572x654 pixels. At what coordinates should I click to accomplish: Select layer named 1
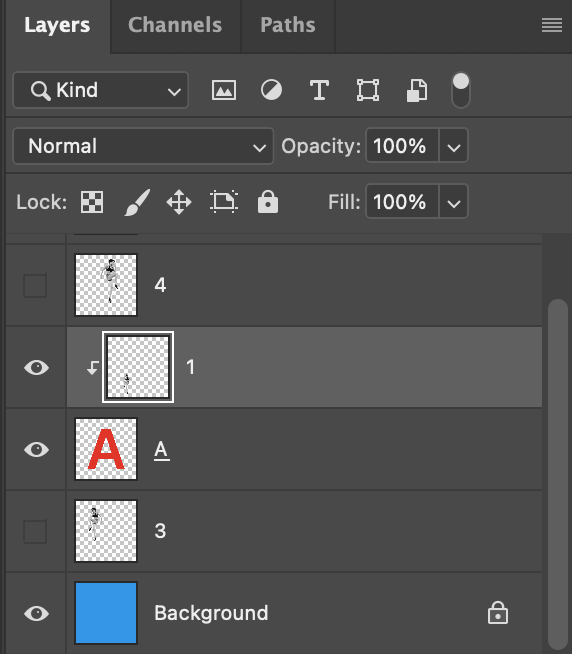pyautogui.click(x=191, y=367)
